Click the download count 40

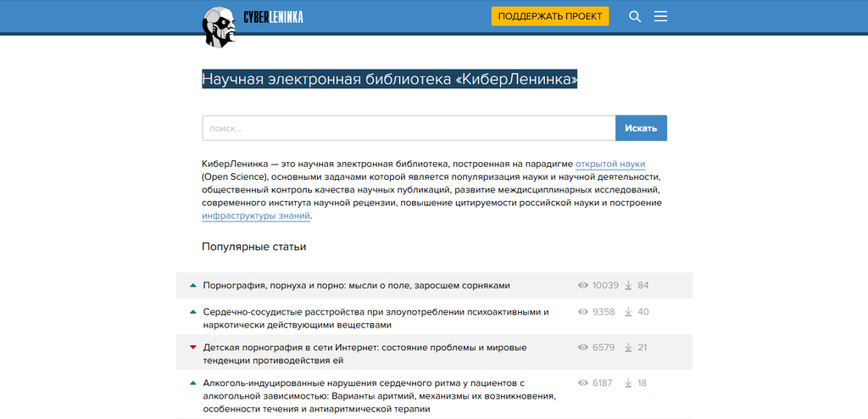[x=643, y=312]
